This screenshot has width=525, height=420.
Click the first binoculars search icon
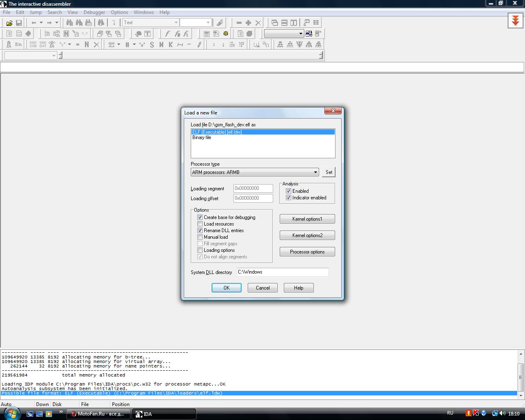click(70, 23)
